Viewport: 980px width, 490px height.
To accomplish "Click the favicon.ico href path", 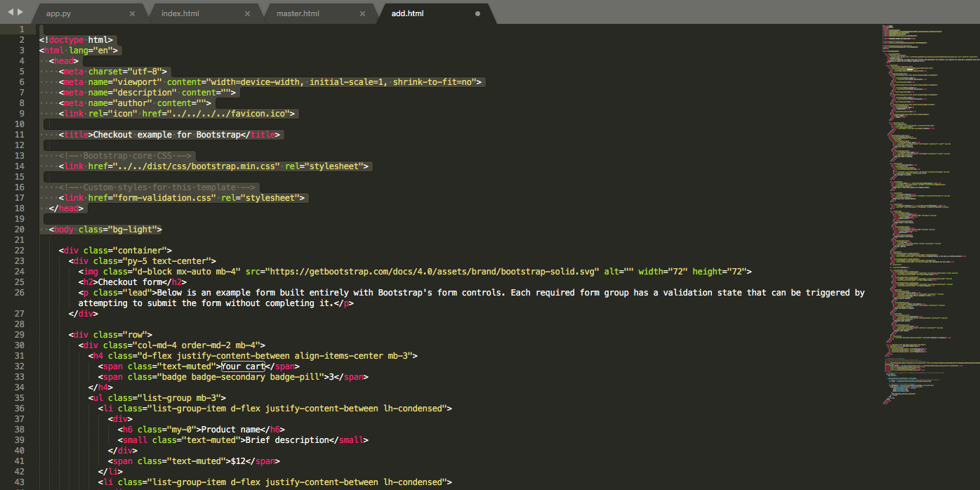I will [233, 114].
